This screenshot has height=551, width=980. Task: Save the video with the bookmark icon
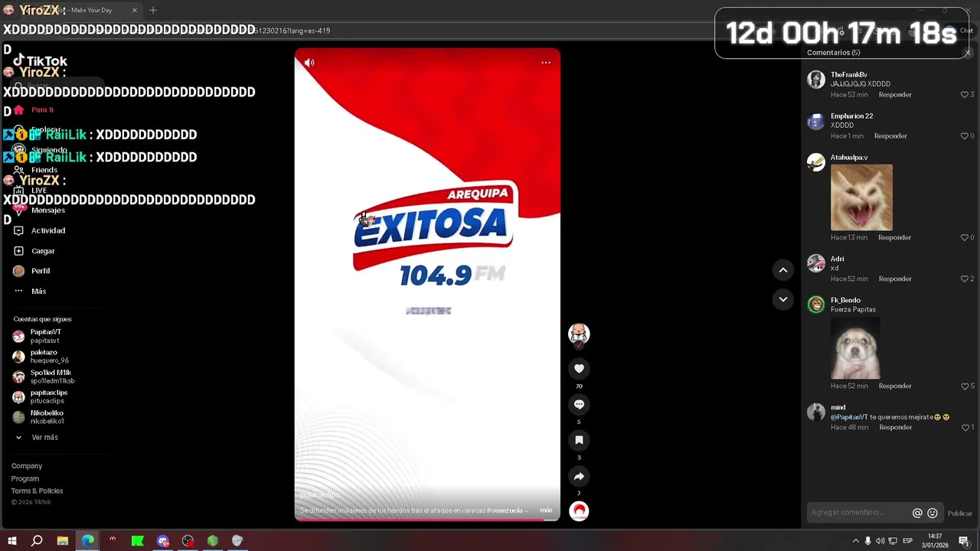click(x=579, y=440)
